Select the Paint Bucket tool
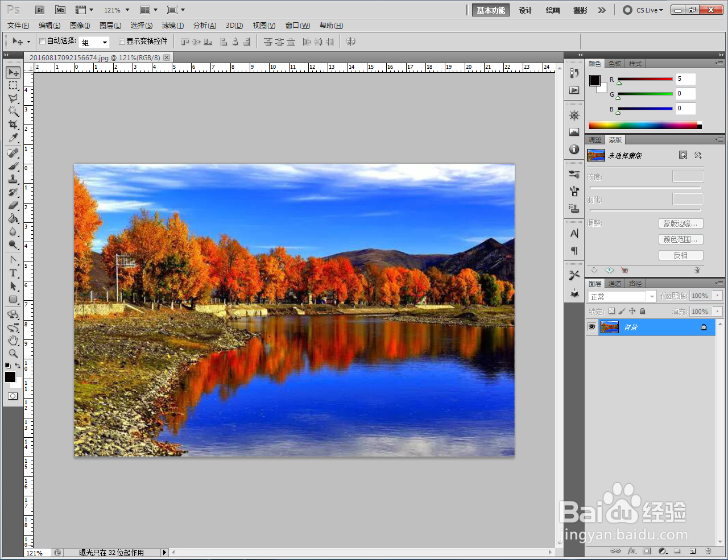728x560 pixels. click(x=13, y=218)
